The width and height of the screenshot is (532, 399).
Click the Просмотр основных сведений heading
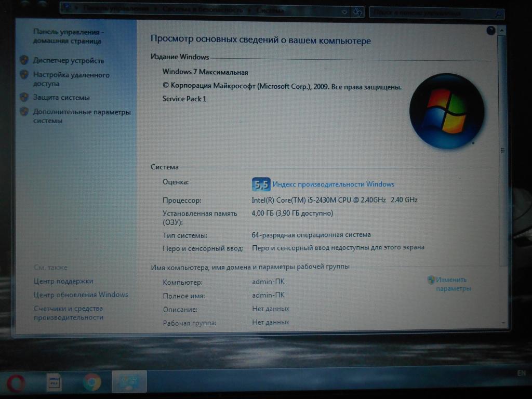pos(261,39)
